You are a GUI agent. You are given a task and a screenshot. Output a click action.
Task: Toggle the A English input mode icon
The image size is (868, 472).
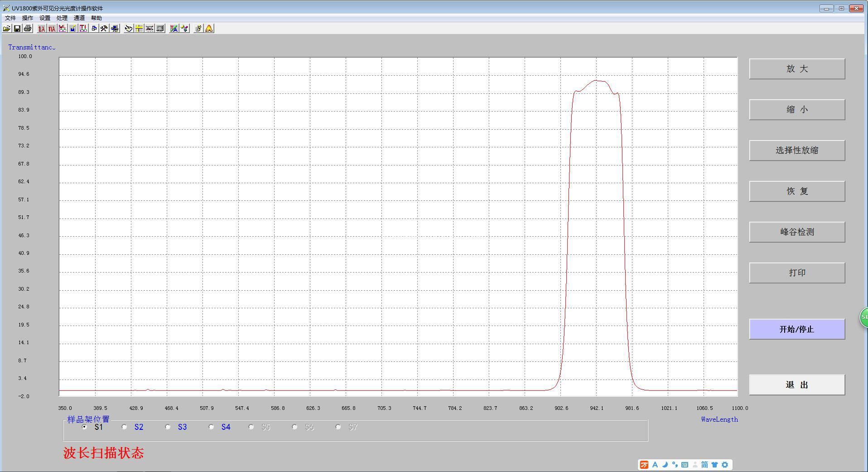click(655, 465)
